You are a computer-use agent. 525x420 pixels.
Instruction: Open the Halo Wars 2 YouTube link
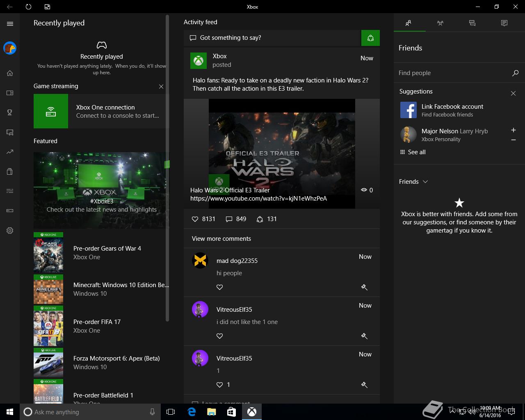click(258, 199)
